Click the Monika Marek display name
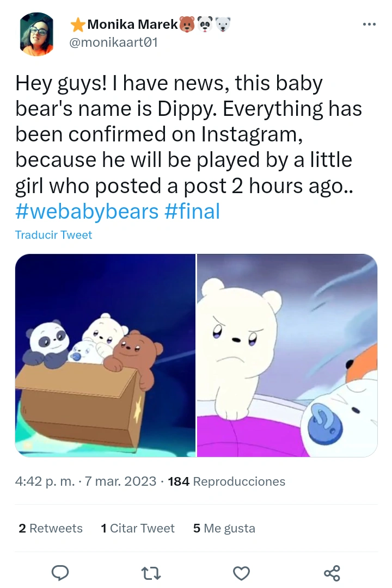Viewport: 392px width, 588px height. (x=132, y=24)
